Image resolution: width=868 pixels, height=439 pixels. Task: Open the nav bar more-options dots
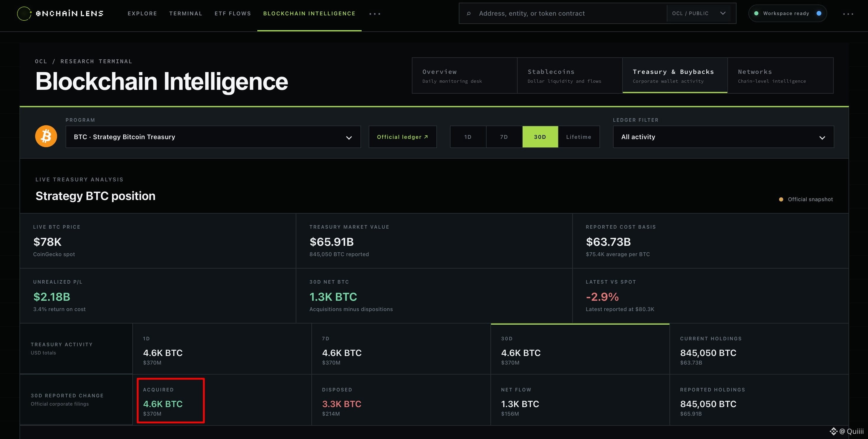375,14
